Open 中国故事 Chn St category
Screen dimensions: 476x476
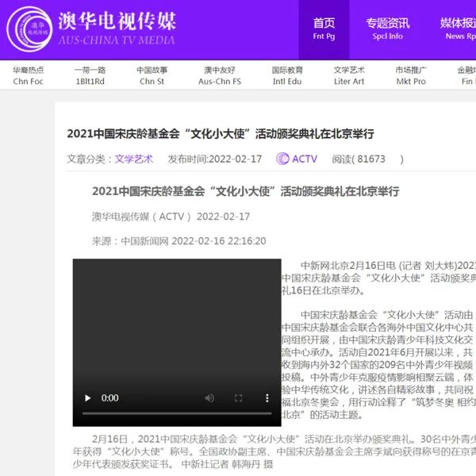pyautogui.click(x=152, y=75)
